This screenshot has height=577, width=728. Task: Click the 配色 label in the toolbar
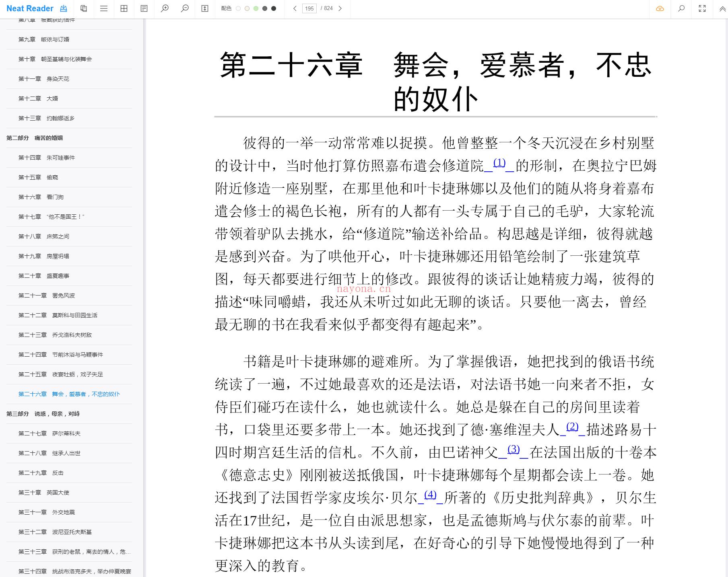point(226,8)
